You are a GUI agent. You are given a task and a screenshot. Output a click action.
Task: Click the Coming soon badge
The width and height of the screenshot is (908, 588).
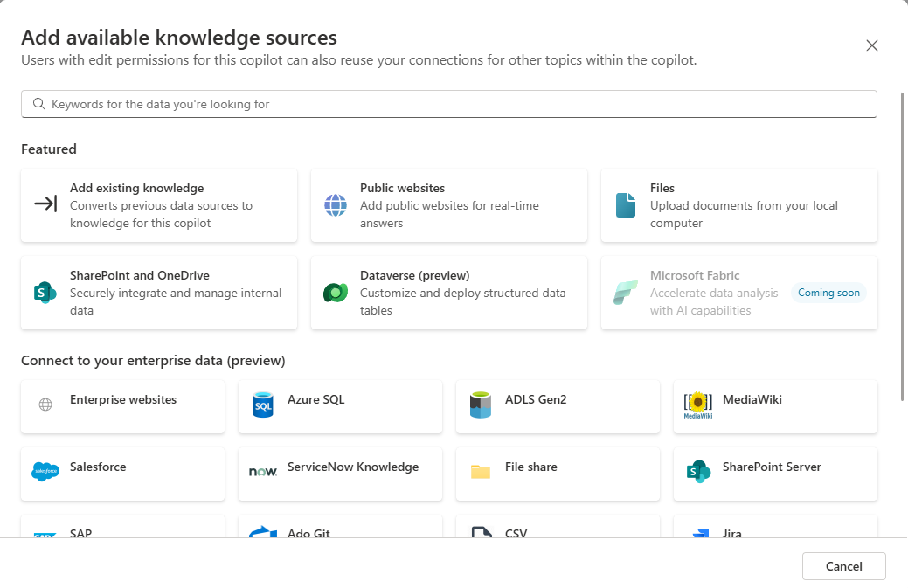click(x=828, y=293)
